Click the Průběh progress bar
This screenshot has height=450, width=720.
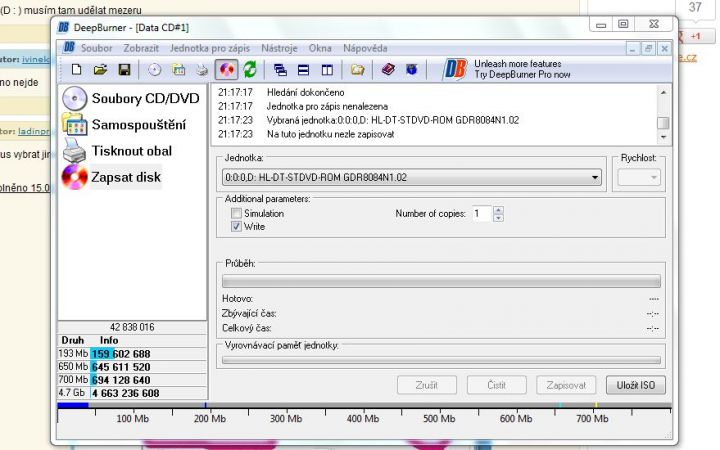pos(441,281)
